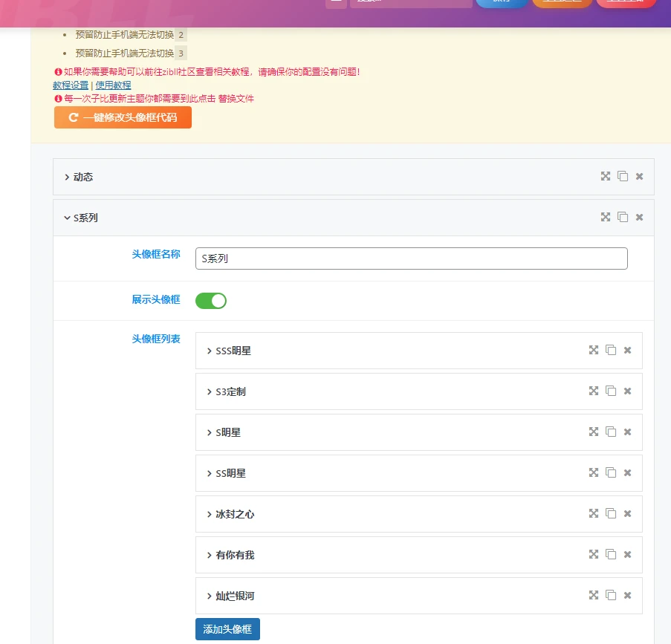Click the move icon on 动态 row

pos(606,177)
